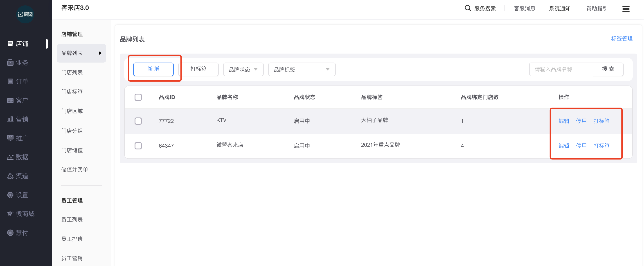Click the 慧付 payment icon
This screenshot has height=266, width=644.
pos(10,233)
